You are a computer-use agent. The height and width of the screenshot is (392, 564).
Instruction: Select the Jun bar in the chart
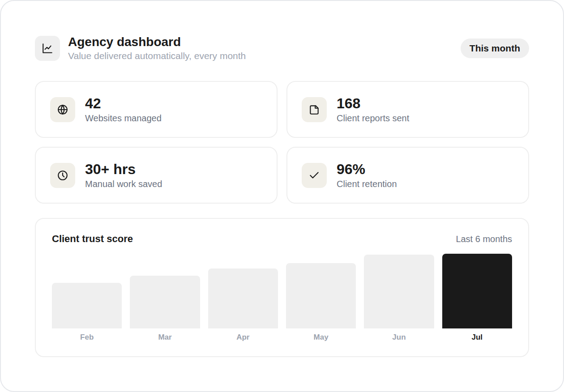[x=399, y=291]
